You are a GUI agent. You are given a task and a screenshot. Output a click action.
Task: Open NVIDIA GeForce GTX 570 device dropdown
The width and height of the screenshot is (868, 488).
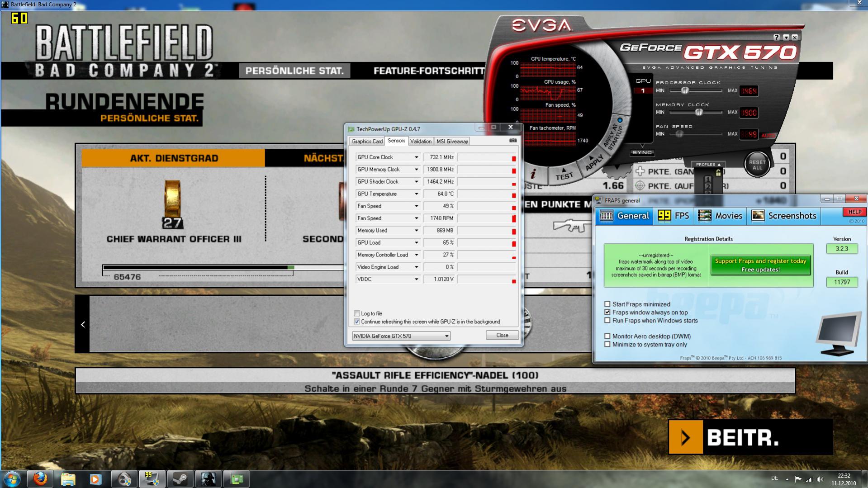tap(401, 336)
